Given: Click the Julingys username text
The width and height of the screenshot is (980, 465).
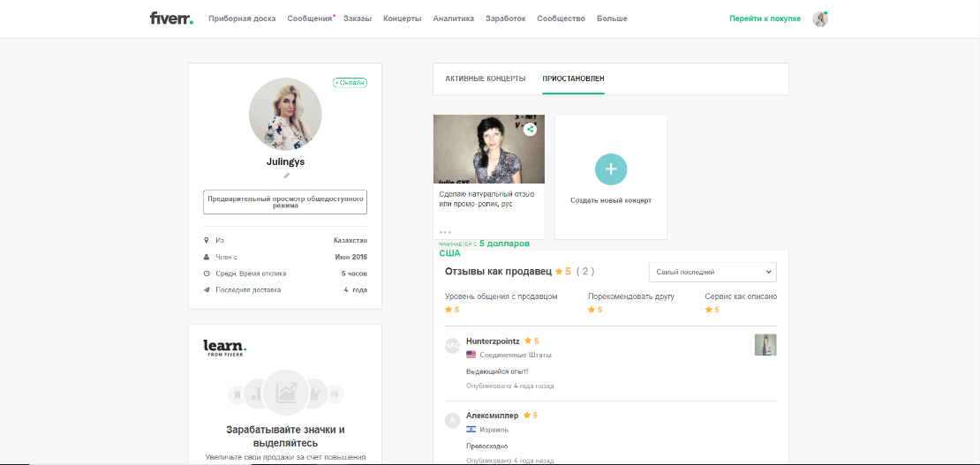Looking at the screenshot, I should coord(286,161).
